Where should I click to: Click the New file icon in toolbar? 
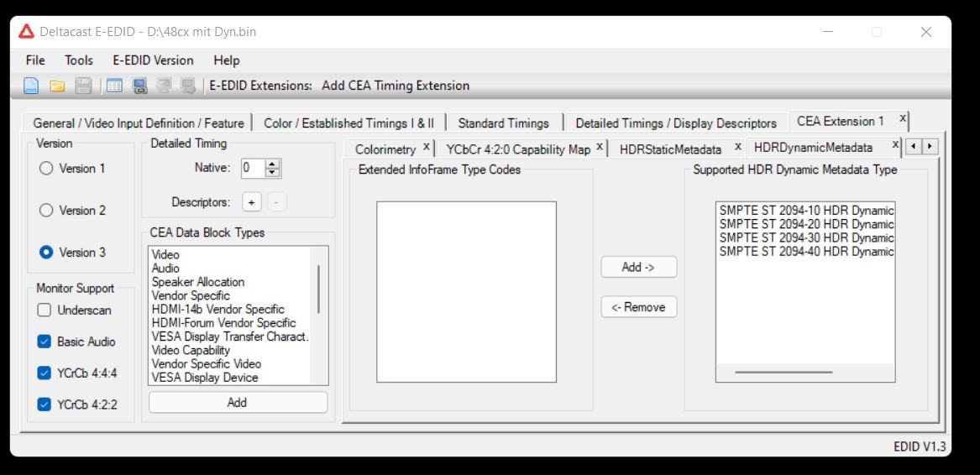[x=30, y=86]
